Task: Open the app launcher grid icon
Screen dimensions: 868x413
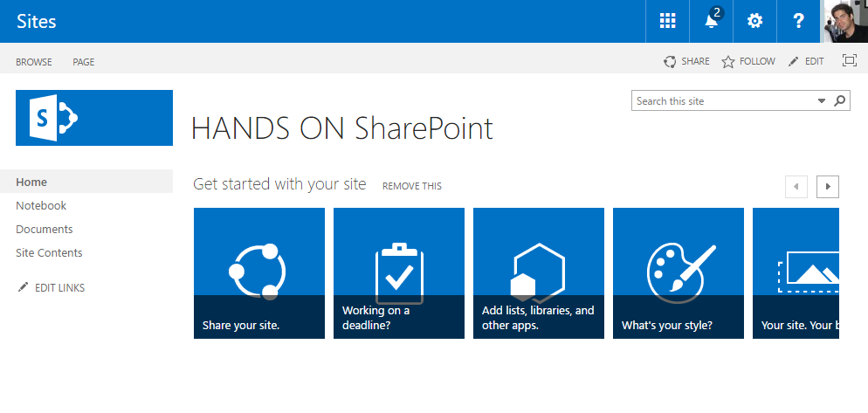Action: 667,21
